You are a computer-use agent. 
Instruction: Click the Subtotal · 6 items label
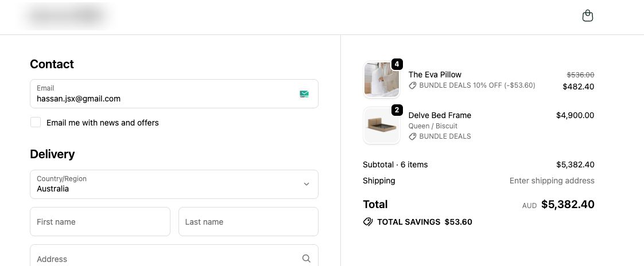[x=395, y=165]
